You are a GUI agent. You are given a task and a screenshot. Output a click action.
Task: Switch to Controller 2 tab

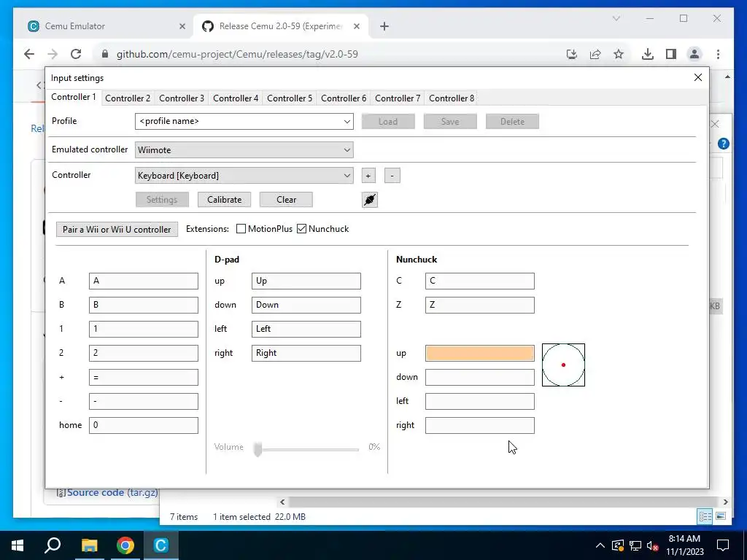tap(128, 98)
